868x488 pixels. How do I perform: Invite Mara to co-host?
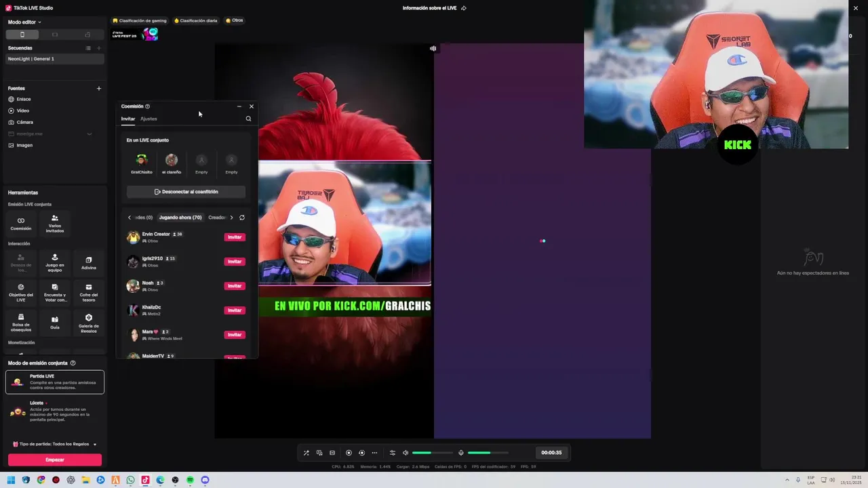point(235,335)
